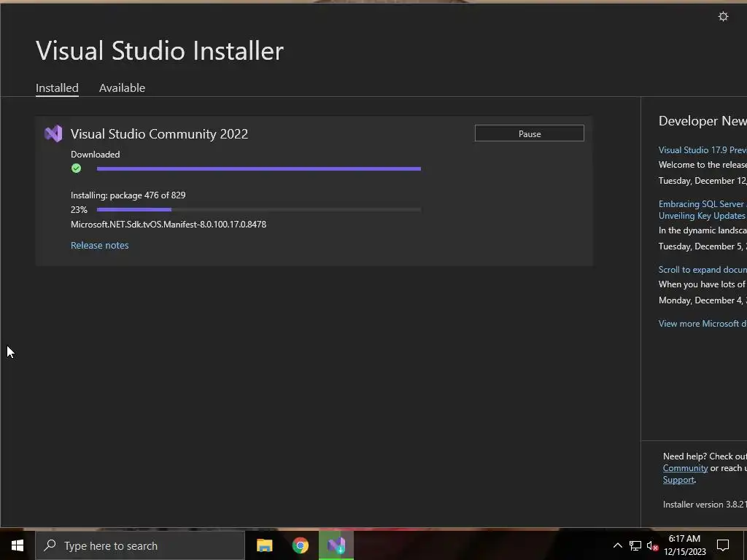747x560 pixels.
Task: Open Visual Studio 17.9 Preview news article
Action: click(x=703, y=150)
